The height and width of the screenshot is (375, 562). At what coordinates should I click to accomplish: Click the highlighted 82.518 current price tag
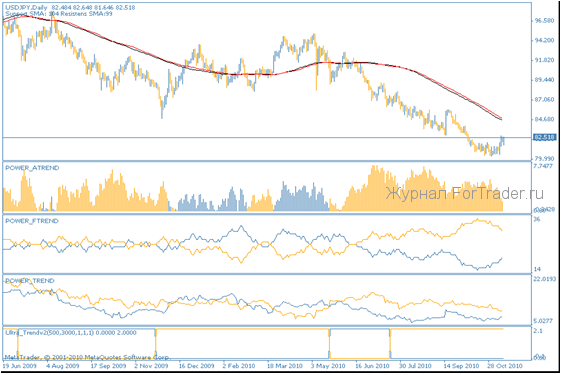tap(544, 137)
